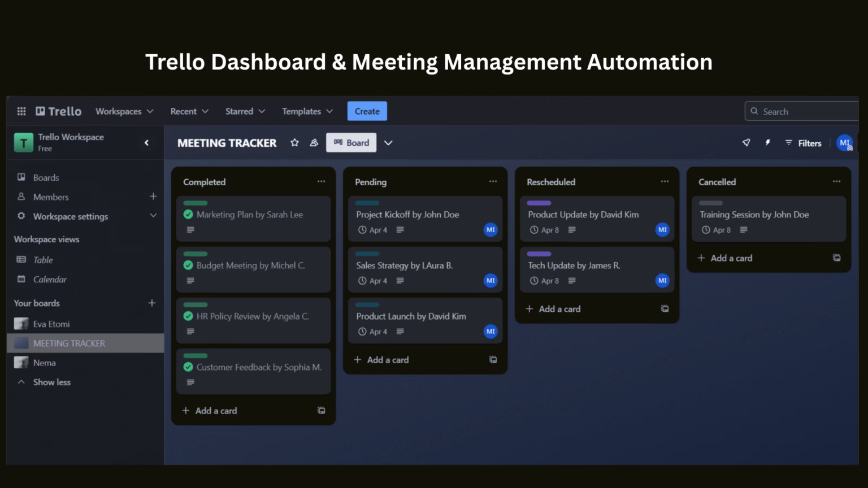Click the blue Create button
Viewport: 868px width, 488px height.
(367, 111)
